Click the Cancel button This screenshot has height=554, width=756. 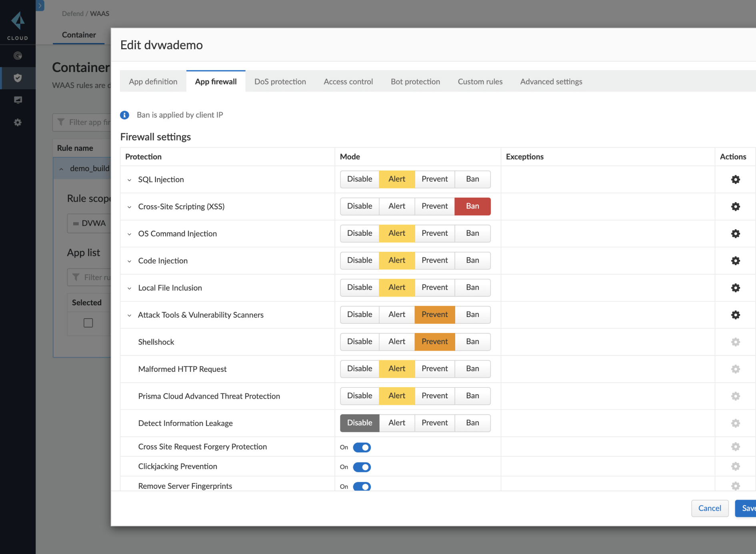[710, 508]
